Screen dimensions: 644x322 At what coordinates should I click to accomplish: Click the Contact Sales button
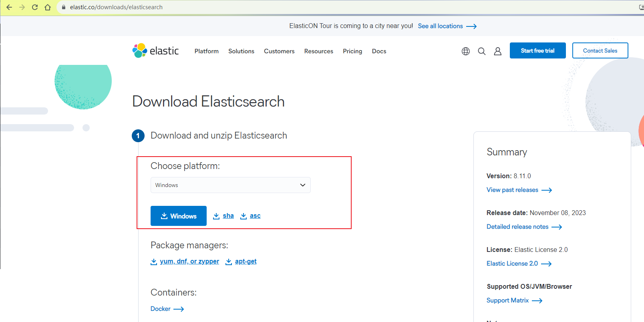(x=600, y=50)
